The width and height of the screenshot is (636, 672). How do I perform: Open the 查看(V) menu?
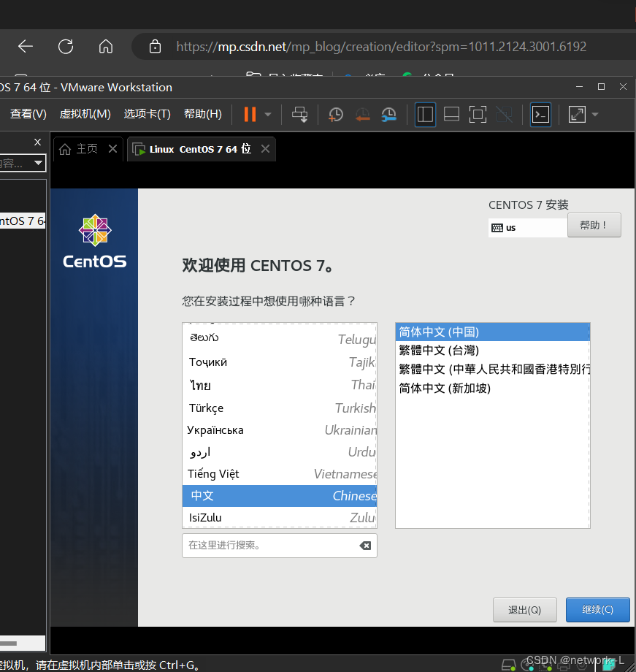point(28,114)
